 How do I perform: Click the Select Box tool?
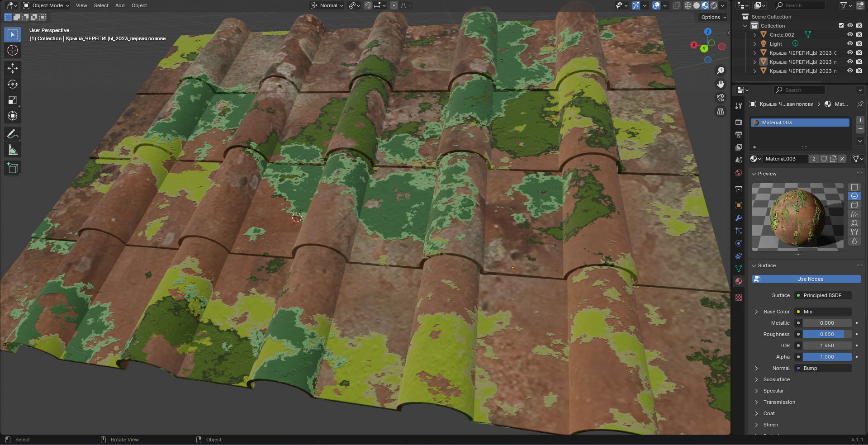tap(13, 34)
